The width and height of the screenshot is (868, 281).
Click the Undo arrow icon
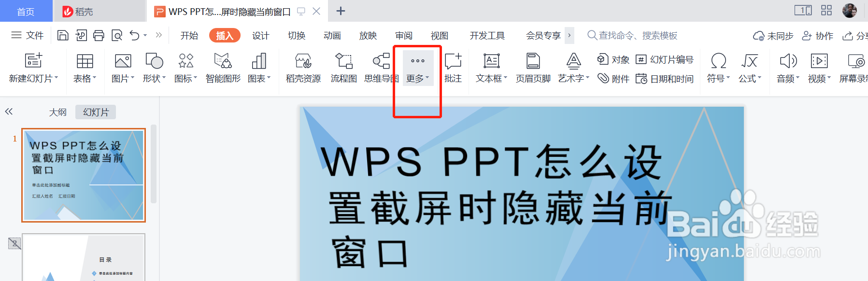[135, 35]
